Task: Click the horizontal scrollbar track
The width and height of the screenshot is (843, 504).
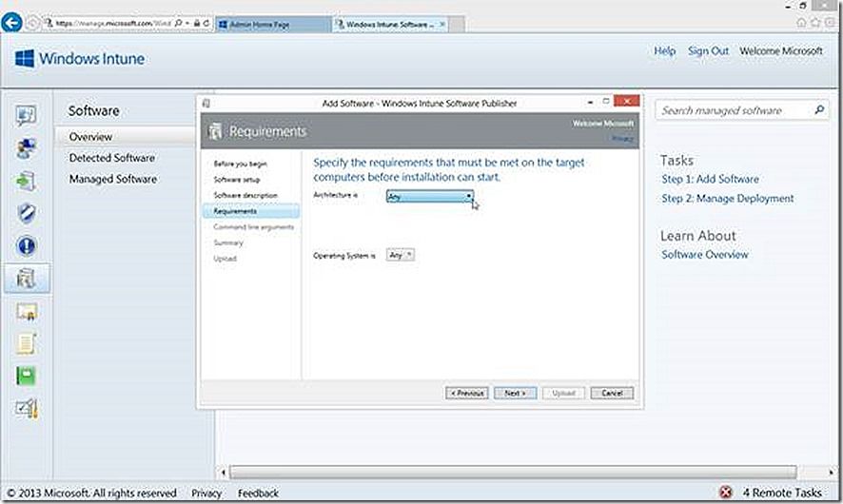Action: click(x=513, y=473)
